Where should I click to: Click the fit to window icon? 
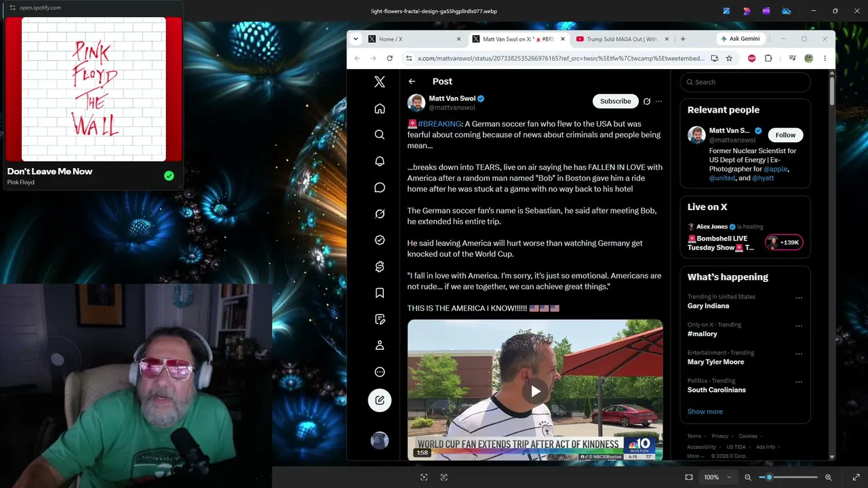point(689,477)
